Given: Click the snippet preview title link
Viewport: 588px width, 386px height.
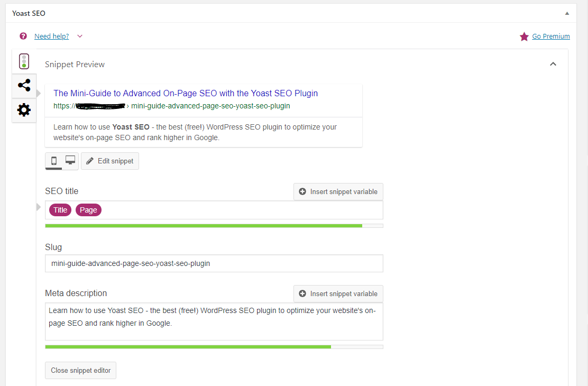Looking at the screenshot, I should pyautogui.click(x=186, y=93).
